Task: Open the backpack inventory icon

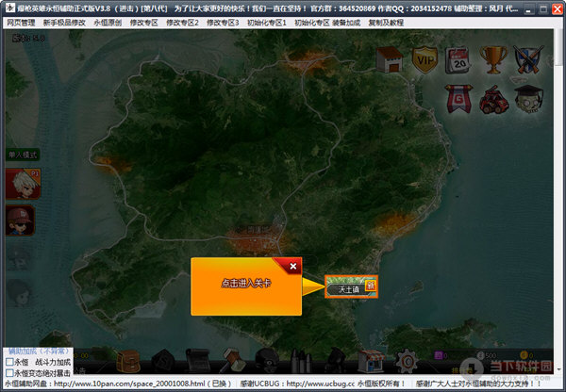Action: coord(128,361)
